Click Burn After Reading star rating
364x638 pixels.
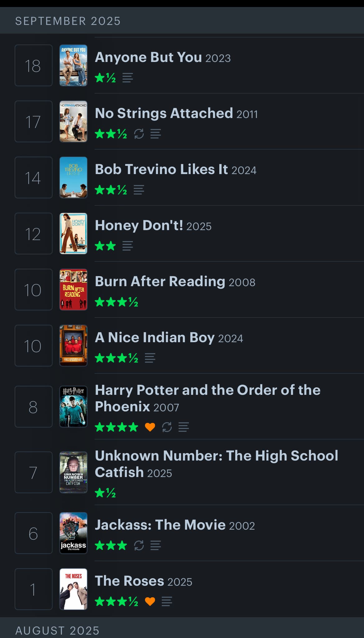click(116, 302)
